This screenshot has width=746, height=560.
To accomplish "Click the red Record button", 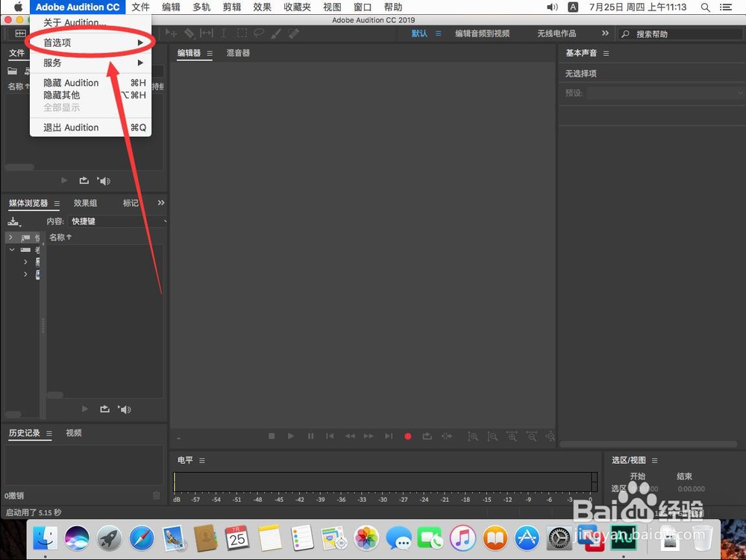I will pyautogui.click(x=408, y=436).
